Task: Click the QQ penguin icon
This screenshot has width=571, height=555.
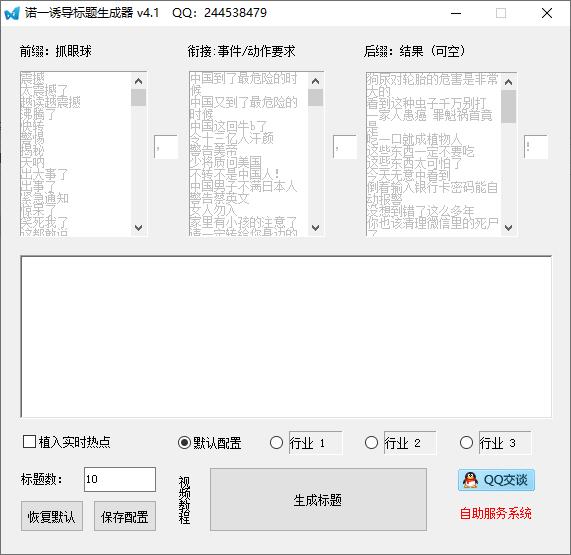Action: pos(470,480)
